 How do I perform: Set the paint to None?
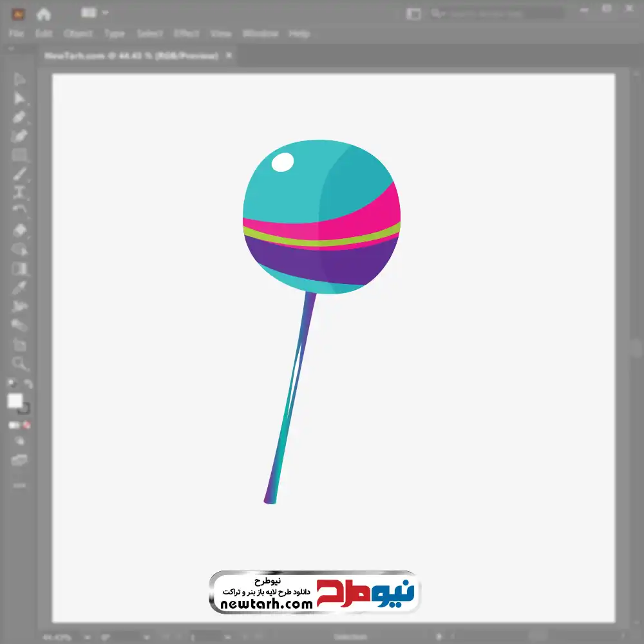[27, 425]
